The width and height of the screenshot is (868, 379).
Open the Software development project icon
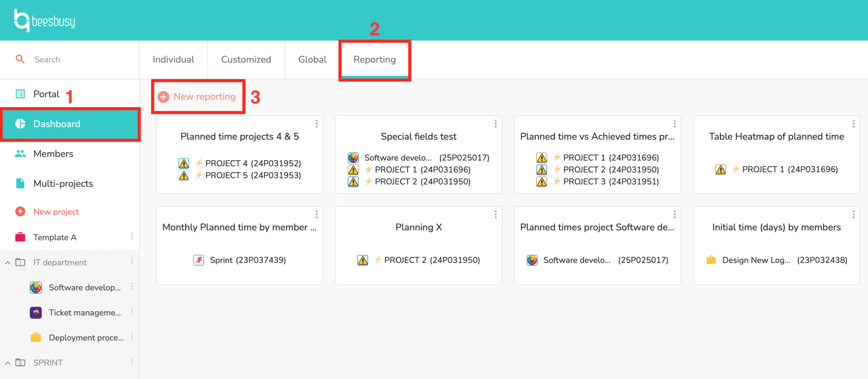tap(36, 287)
